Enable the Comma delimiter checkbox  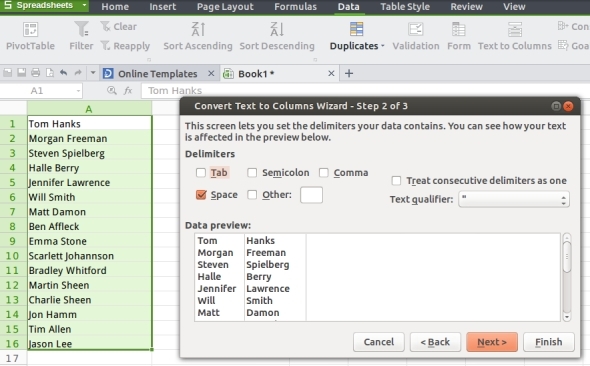(324, 173)
